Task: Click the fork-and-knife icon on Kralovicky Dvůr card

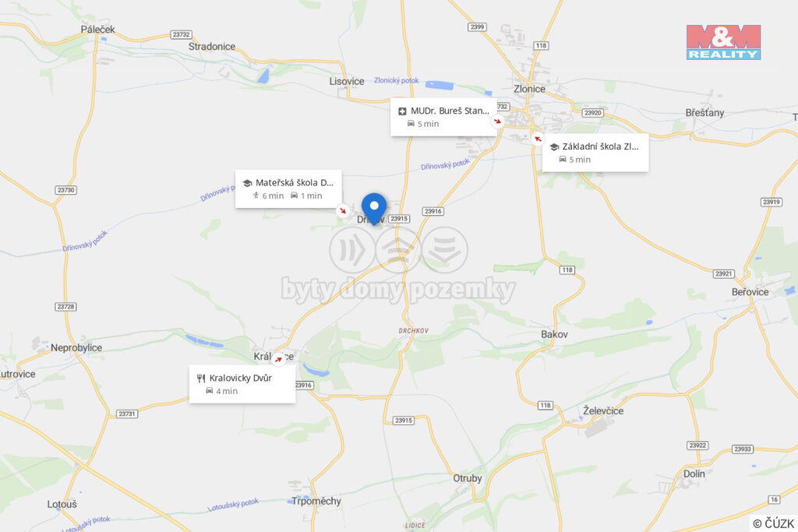Action: click(x=201, y=378)
